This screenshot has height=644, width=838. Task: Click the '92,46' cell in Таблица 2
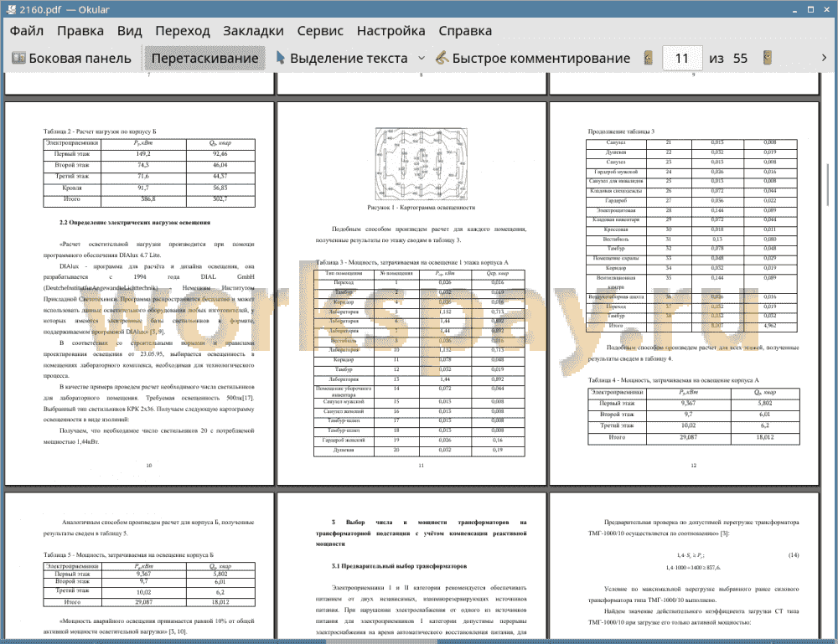(220, 154)
